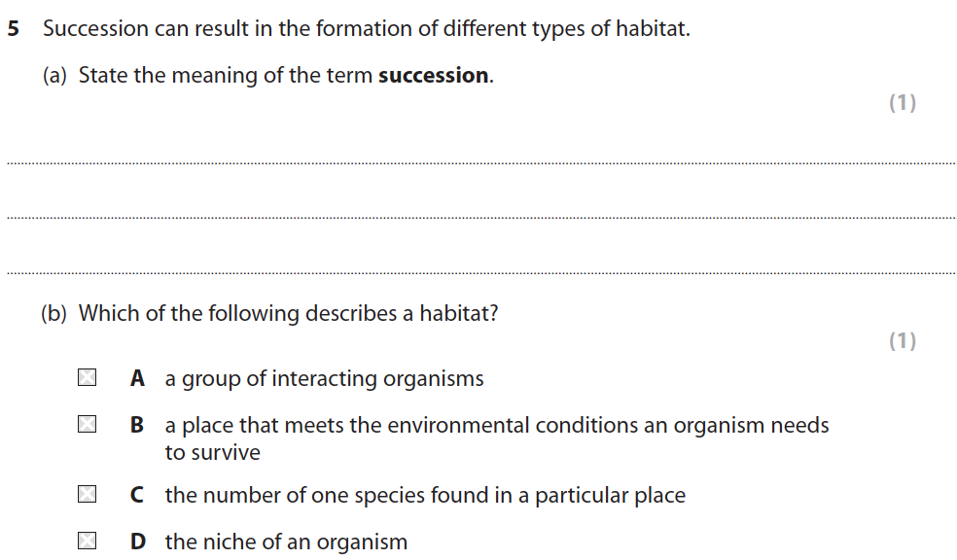957x560 pixels.
Task: Tick the checkbox for option B
Action: click(x=88, y=425)
